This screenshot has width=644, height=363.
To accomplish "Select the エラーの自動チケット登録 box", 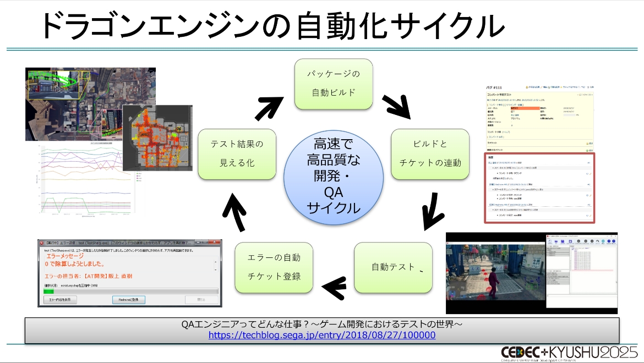I will [x=274, y=267].
